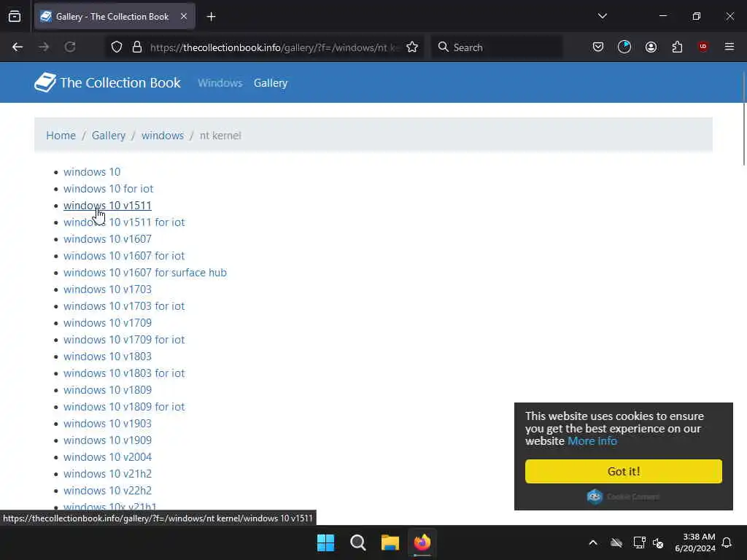This screenshot has height=560, width=747.
Task: Show hidden system tray icons
Action: (x=593, y=542)
